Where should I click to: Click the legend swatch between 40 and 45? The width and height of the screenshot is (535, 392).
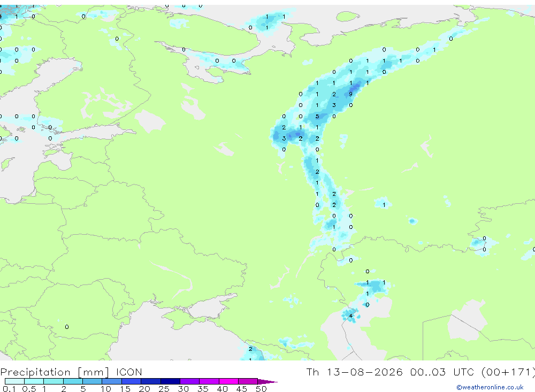pos(228,381)
